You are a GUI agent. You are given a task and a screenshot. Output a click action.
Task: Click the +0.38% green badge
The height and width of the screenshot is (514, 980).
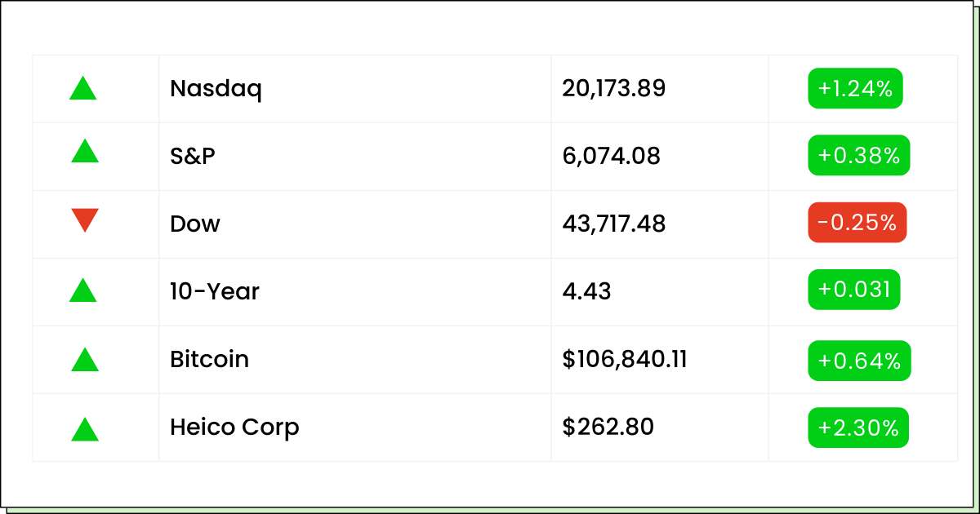[858, 155]
